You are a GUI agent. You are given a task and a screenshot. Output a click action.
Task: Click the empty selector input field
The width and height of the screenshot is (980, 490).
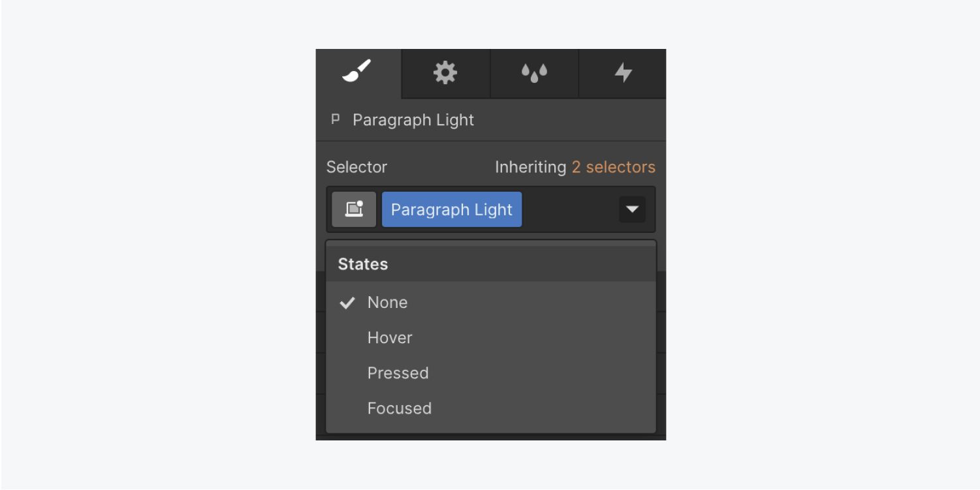point(569,209)
